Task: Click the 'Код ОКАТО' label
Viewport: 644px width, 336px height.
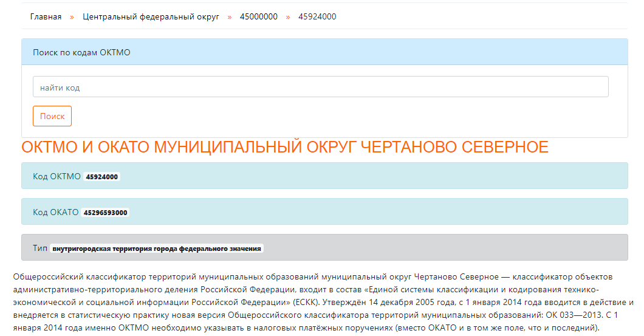Action: (55, 212)
